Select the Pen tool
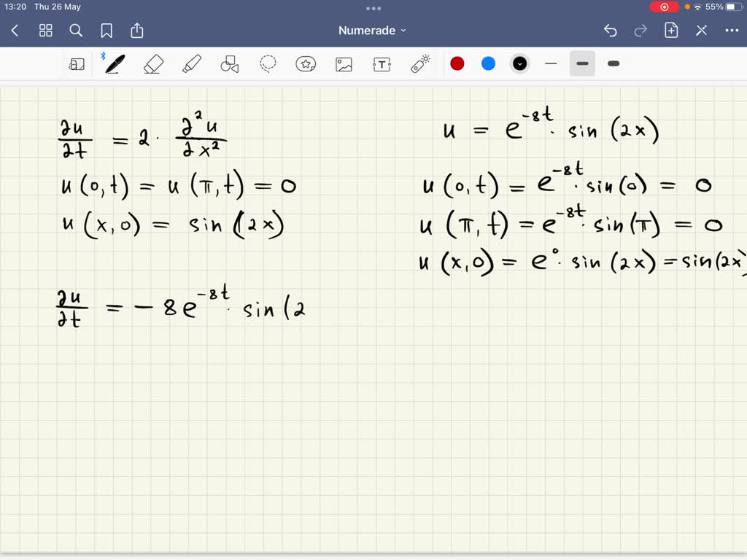 tap(115, 64)
